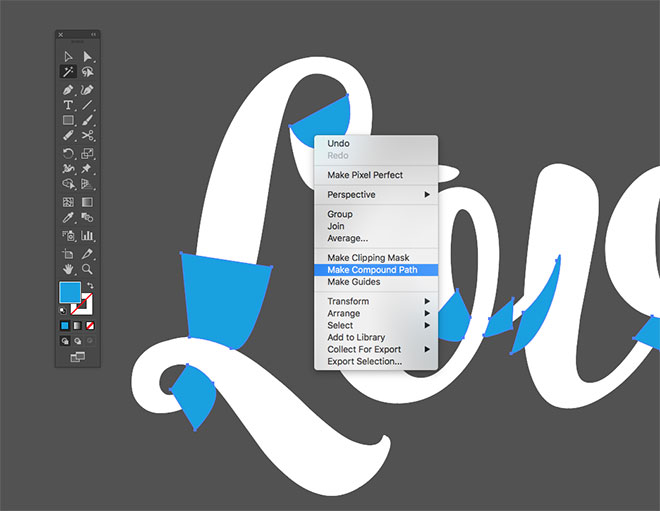Swap fill and stroke colors
The image size is (660, 511).
point(93,286)
